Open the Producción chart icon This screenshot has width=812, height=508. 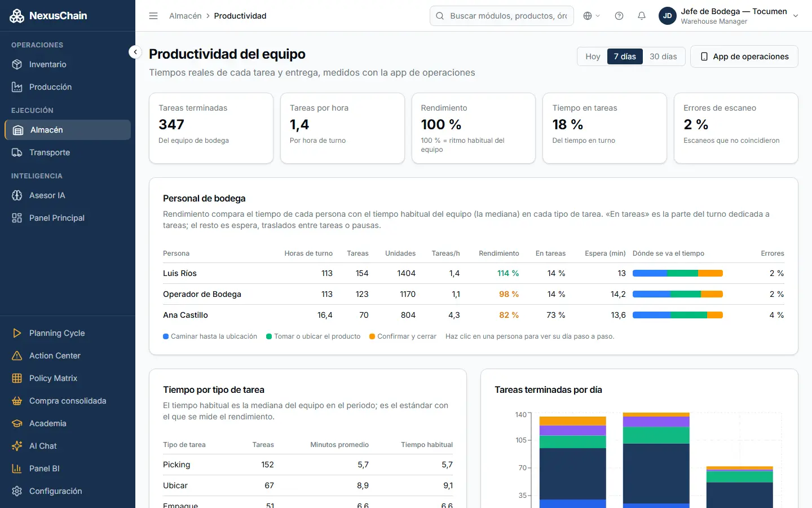pyautogui.click(x=17, y=87)
